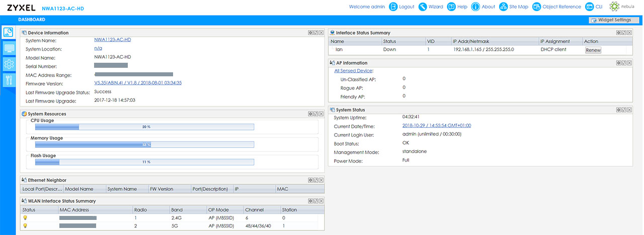Open the Configuration gear sidebar icon

8,64
